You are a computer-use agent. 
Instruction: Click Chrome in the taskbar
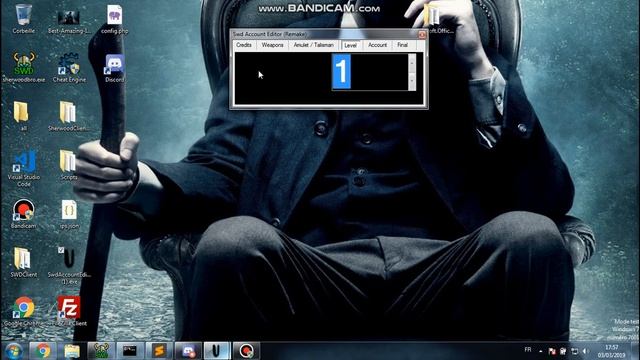(x=42, y=351)
